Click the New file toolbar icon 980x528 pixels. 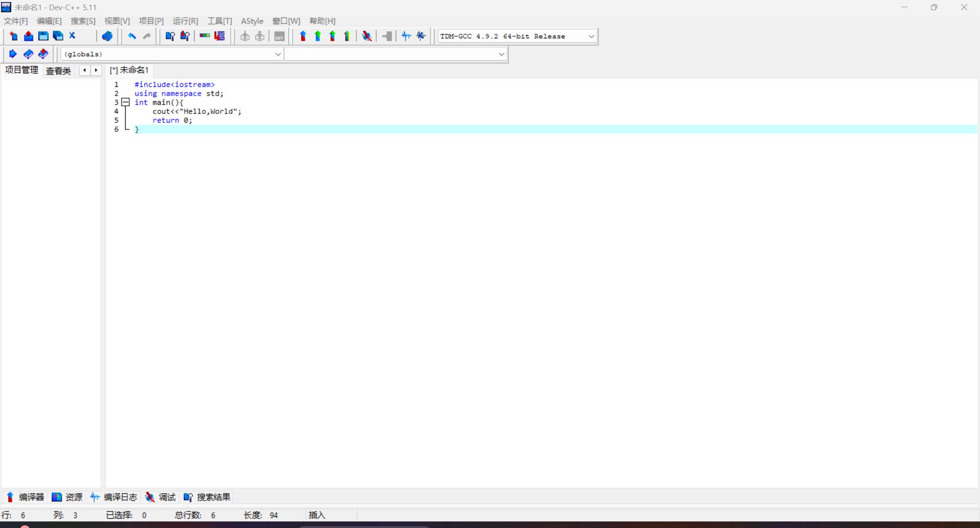13,36
